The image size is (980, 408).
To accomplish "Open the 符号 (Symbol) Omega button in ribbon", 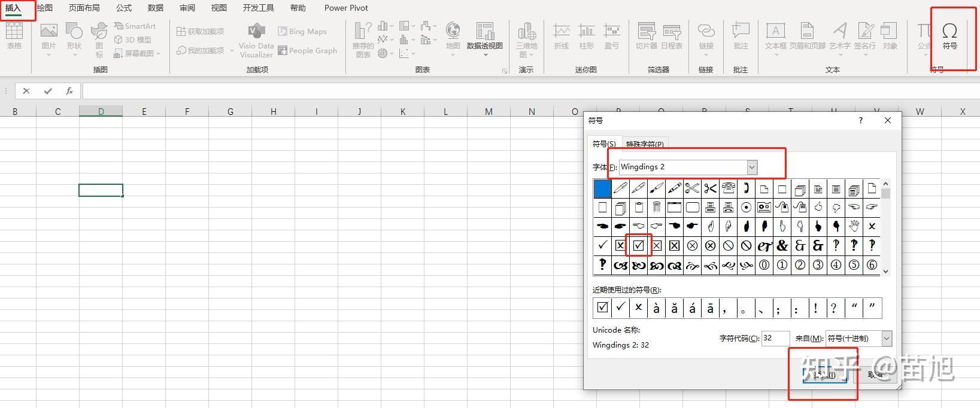I will point(949,36).
